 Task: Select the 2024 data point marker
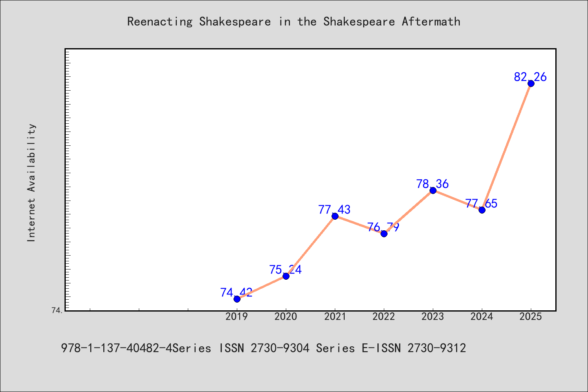tap(482, 210)
